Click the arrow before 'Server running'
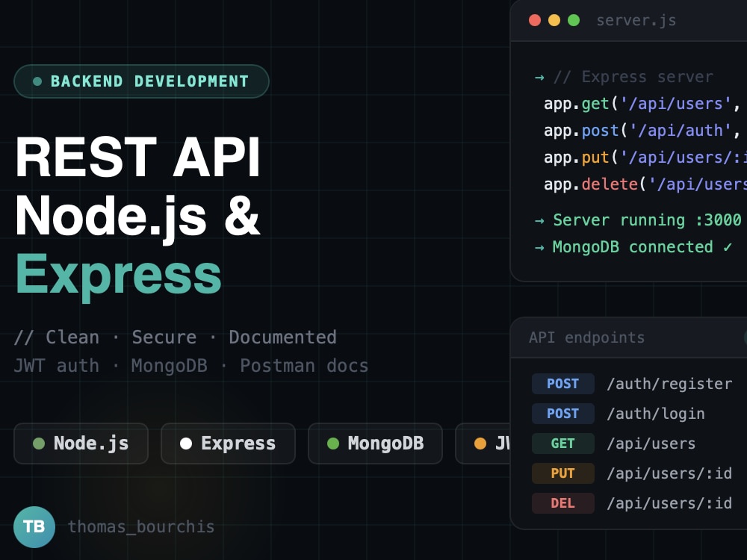Viewport: 747px width, 560px height. [539, 220]
